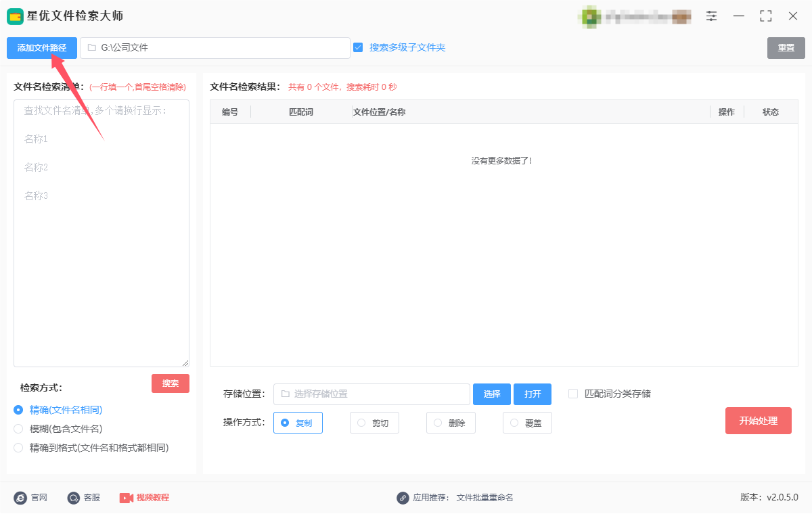The height and width of the screenshot is (514, 812).
Task: Open the 官网 link icon
Action: 20,498
